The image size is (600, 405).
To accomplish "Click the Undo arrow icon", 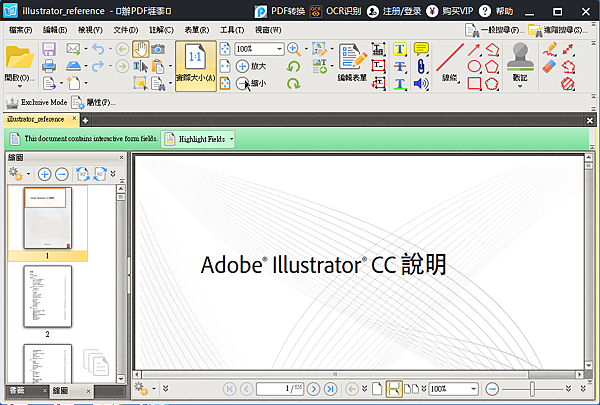I will tap(98, 49).
